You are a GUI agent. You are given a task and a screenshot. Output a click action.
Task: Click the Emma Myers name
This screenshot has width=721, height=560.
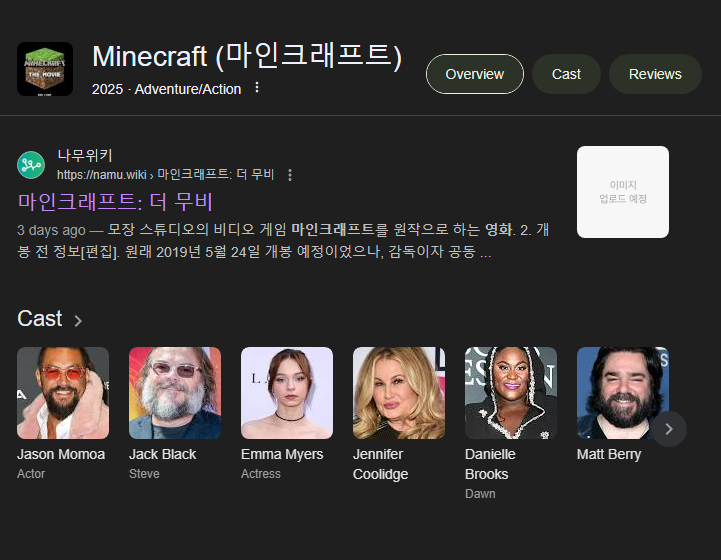[x=282, y=454]
